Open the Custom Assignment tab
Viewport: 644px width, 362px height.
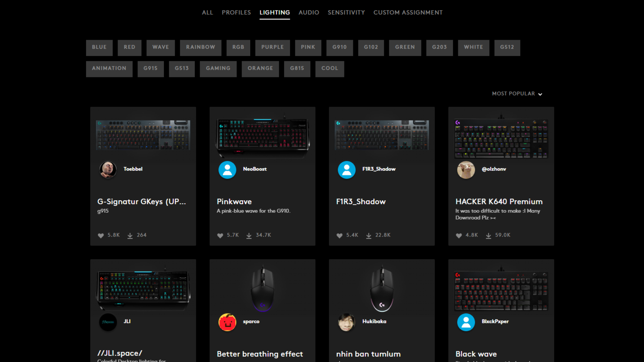coord(408,13)
